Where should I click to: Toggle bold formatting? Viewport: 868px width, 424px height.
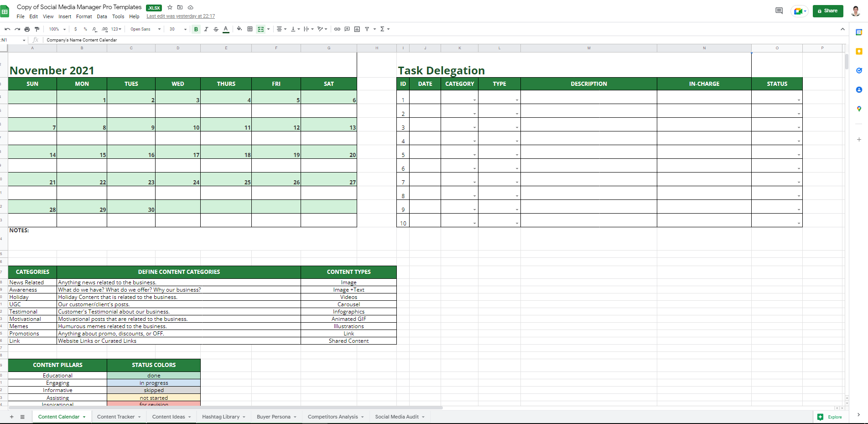tap(196, 29)
